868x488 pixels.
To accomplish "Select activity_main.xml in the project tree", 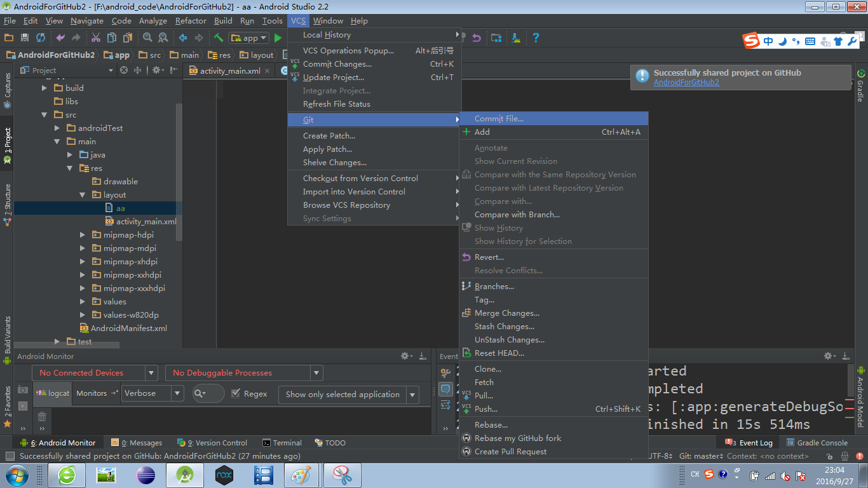I will [x=141, y=222].
